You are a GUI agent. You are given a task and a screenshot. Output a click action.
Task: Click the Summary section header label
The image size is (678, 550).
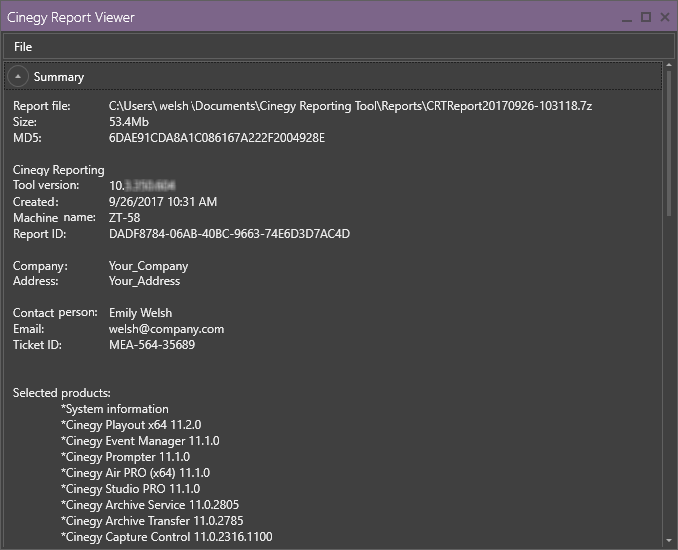pyautogui.click(x=59, y=77)
